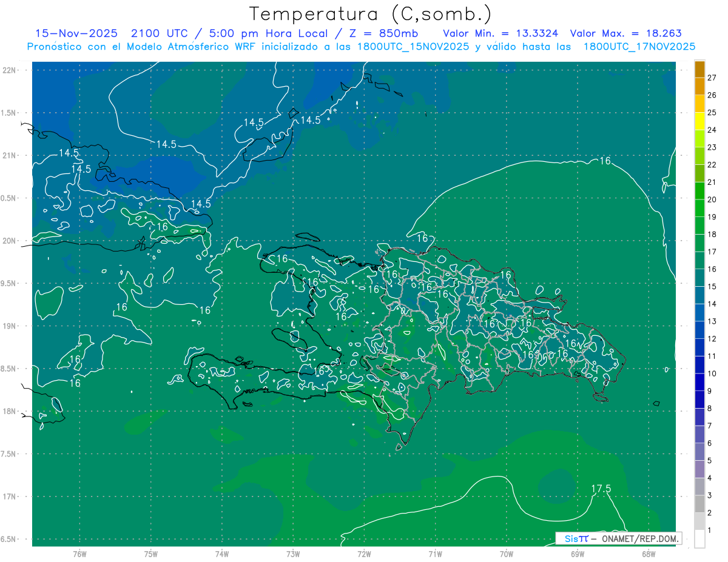Click colorbar label '1'
Image resolution: width=728 pixels, height=562 pixels.
click(709, 530)
